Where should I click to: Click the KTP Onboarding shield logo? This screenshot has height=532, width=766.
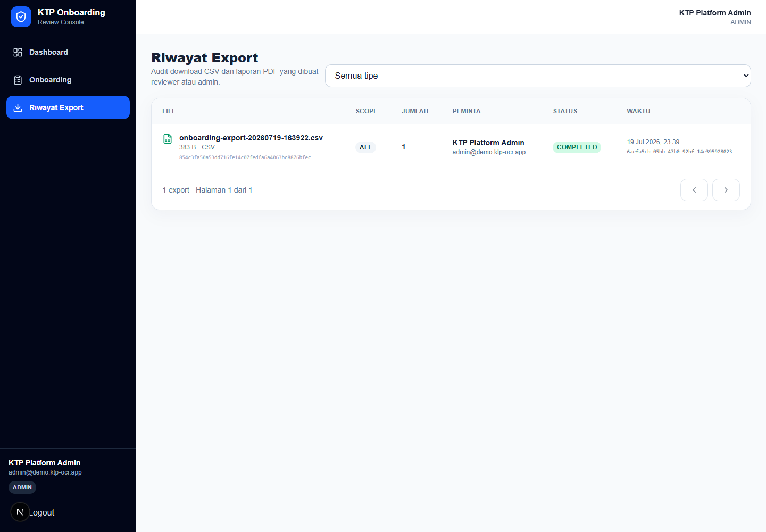click(21, 17)
